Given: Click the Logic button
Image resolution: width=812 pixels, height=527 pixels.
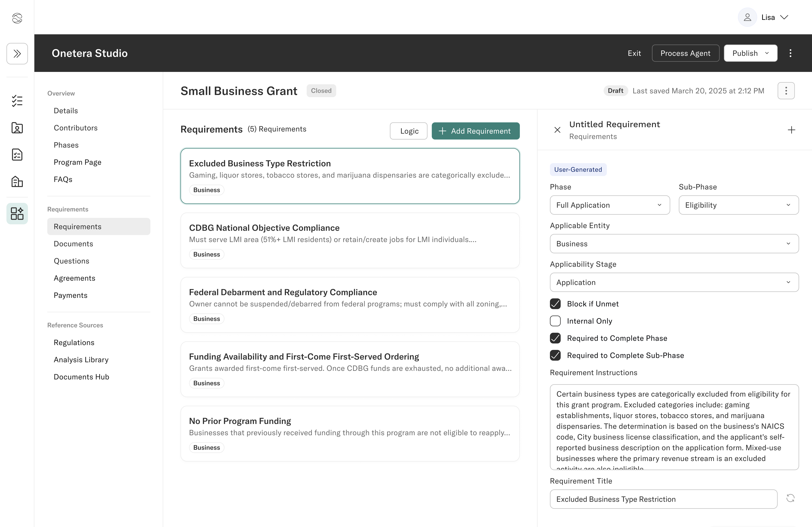Looking at the screenshot, I should click(408, 131).
